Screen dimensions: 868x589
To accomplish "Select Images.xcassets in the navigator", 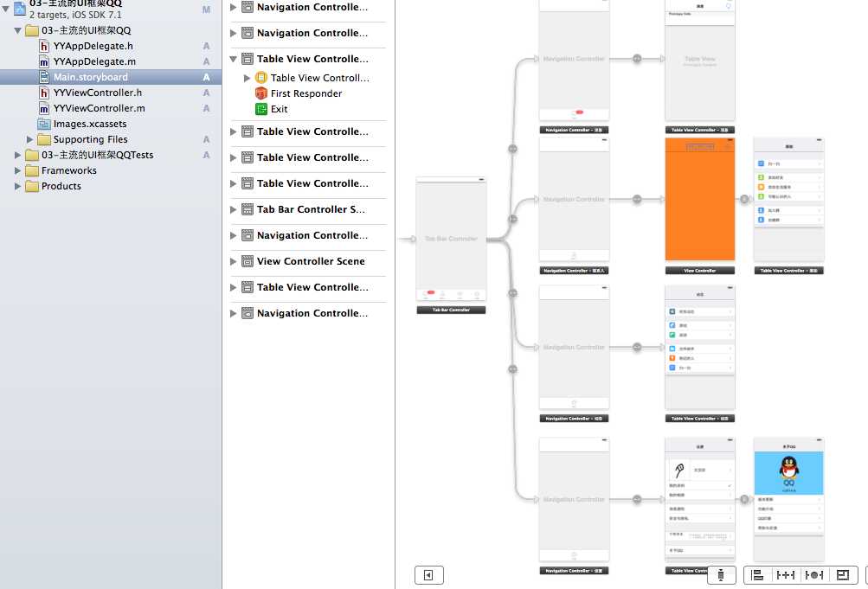I will (x=90, y=124).
